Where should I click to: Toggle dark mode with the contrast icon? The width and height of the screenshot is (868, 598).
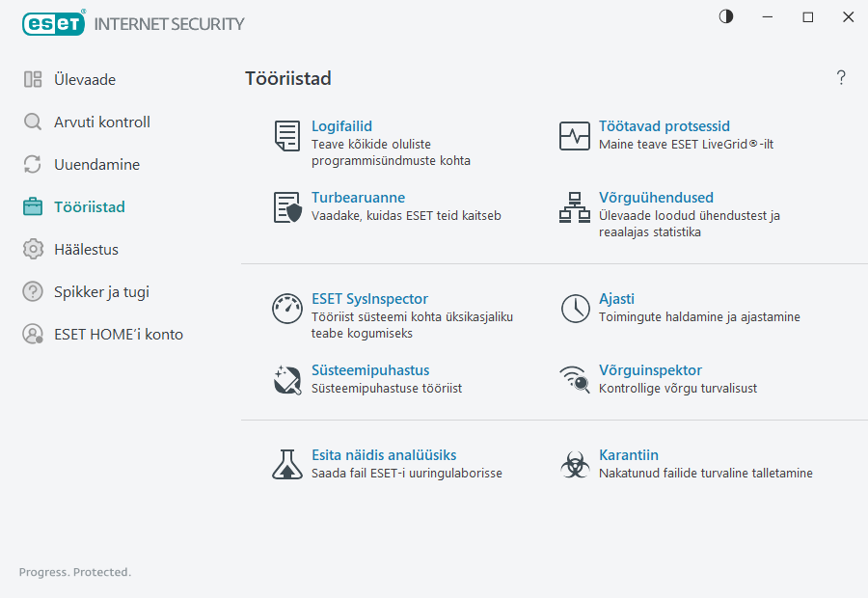pos(724,16)
